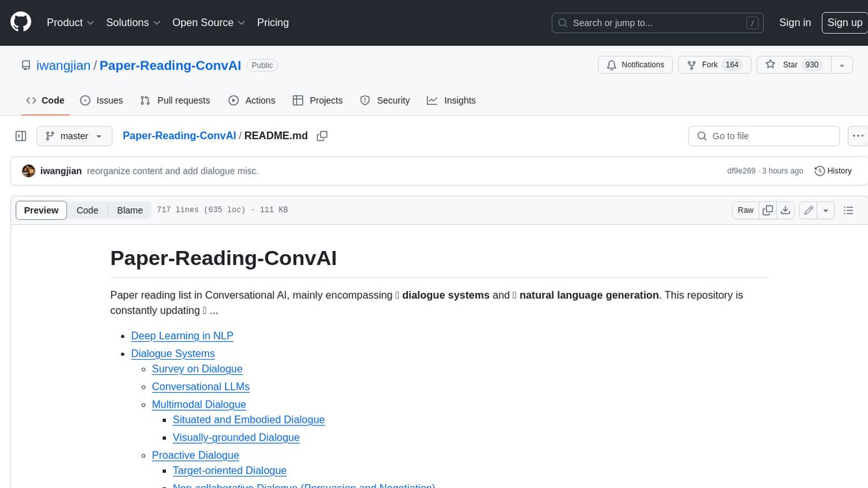Open the Visually-grounded Dialogue link

pyautogui.click(x=236, y=438)
